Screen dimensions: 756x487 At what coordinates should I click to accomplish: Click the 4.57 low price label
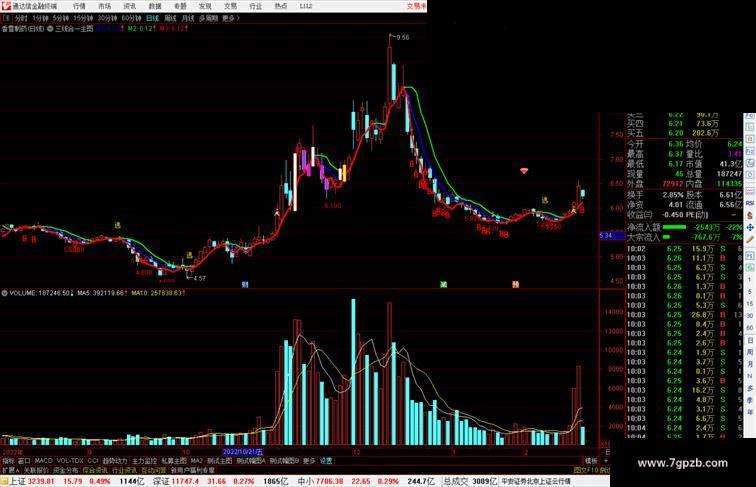click(200, 278)
